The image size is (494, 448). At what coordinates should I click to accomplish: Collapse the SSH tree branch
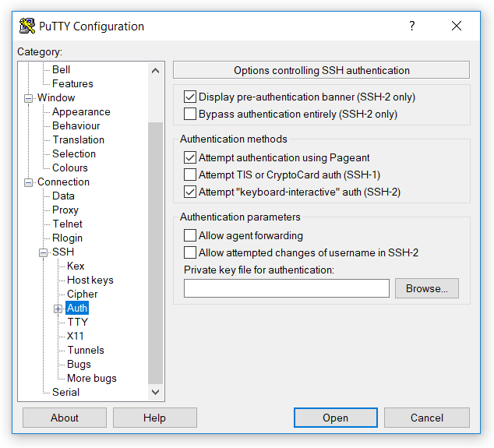point(44,252)
